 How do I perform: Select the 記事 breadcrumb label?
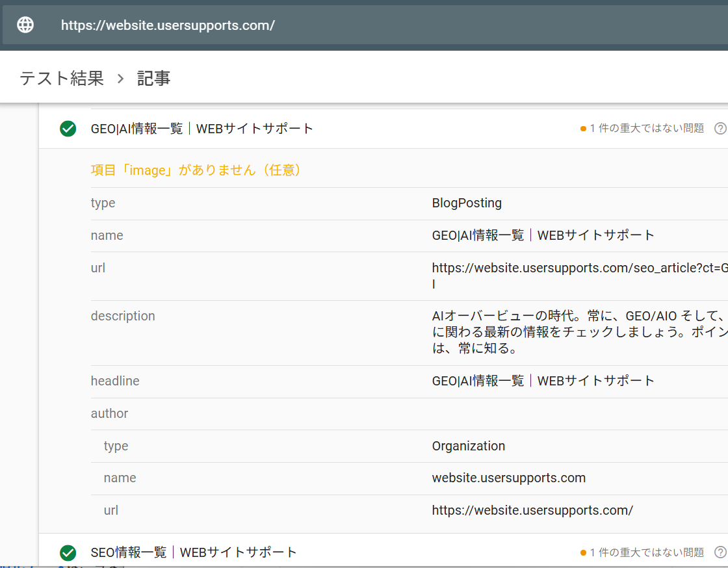(154, 79)
